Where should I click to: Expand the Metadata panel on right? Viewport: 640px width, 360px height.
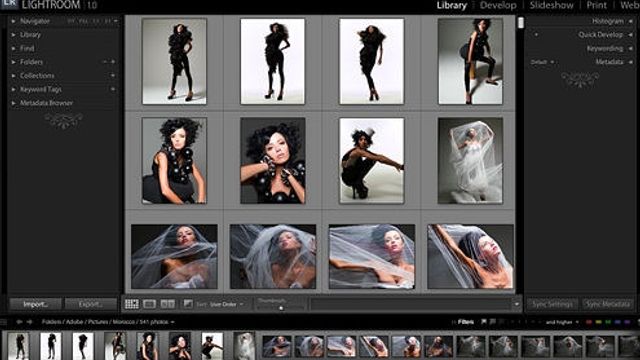coord(631,62)
